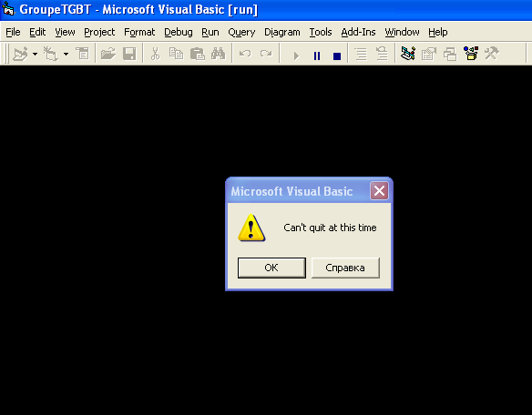Close the Microsoft Visual Basic dialog

379,190
